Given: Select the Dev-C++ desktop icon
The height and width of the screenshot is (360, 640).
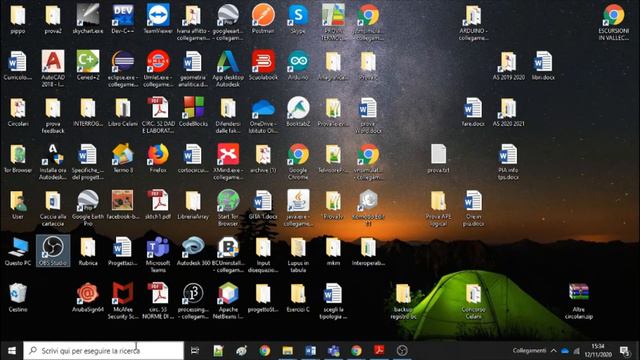Looking at the screenshot, I should (x=123, y=19).
